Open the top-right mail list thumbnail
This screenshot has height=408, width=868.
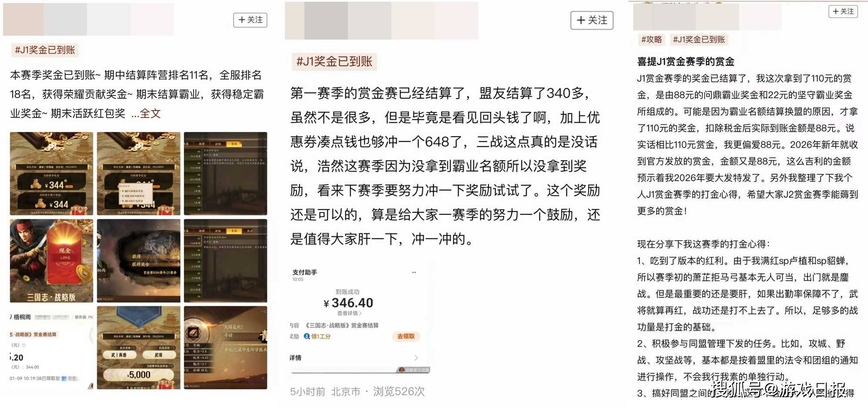225,174
